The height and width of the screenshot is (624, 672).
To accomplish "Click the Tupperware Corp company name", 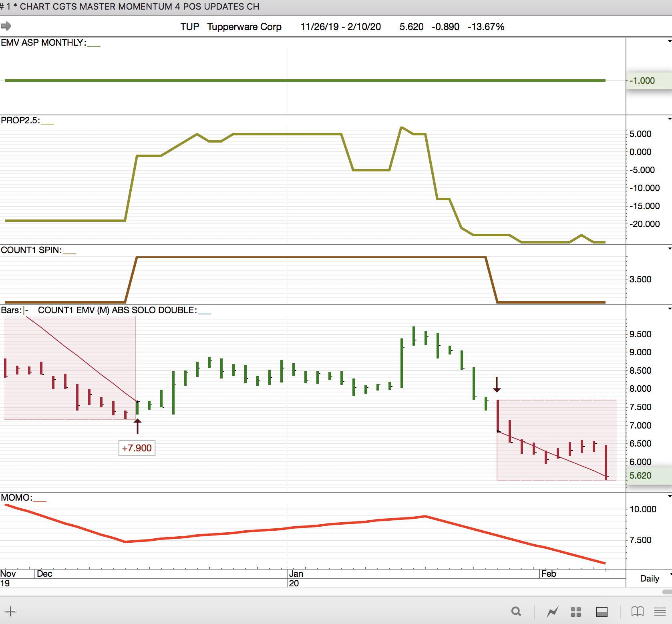I will pyautogui.click(x=244, y=27).
